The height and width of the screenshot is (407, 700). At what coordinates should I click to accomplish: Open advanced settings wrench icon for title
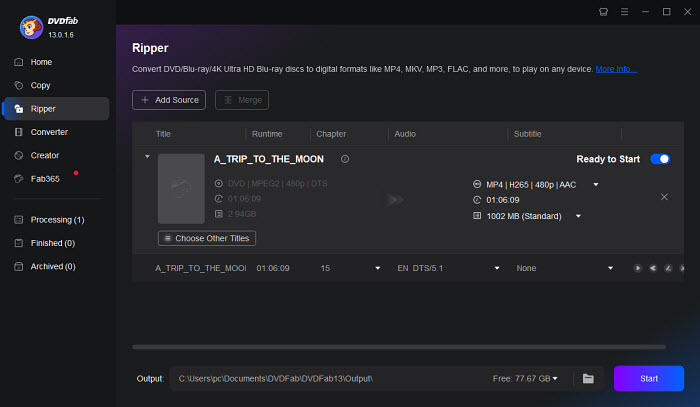pos(653,268)
